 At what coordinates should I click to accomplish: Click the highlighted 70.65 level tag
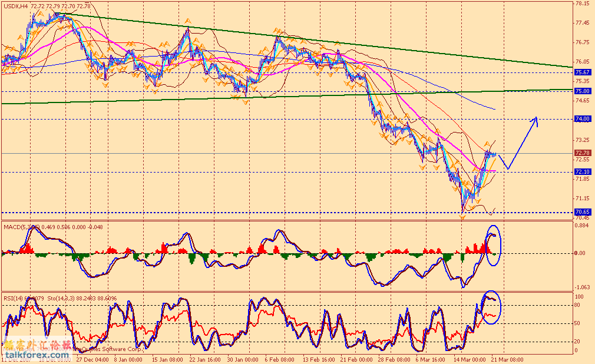[582, 212]
